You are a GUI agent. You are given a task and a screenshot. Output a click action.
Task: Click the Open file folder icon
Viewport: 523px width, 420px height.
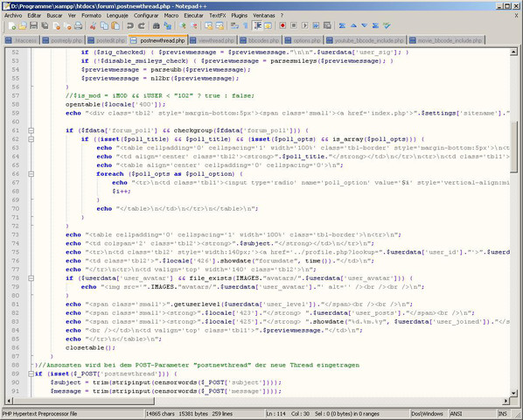tap(23, 25)
